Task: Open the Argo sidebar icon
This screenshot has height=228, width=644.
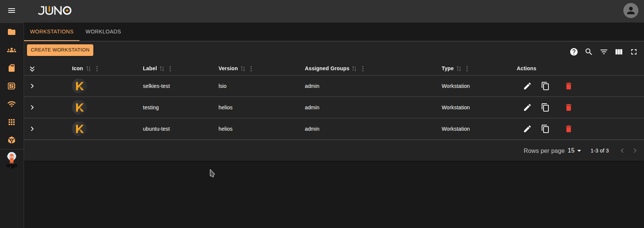Action: tap(12, 160)
